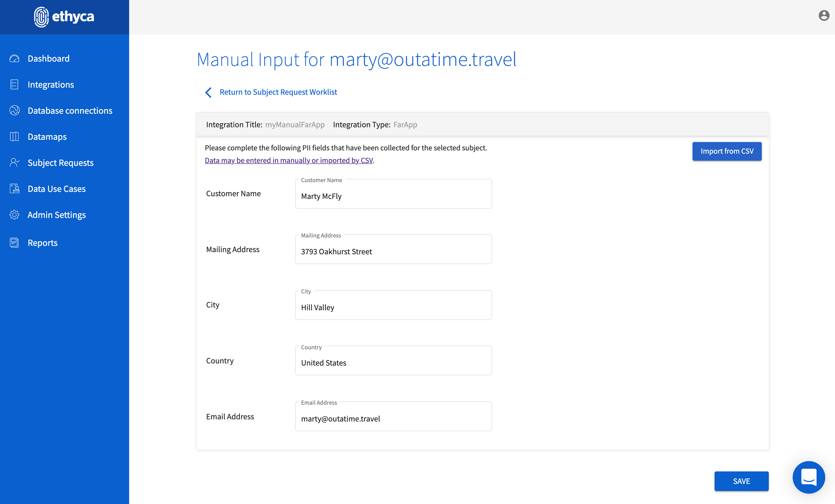Go to Admin Settings menu item
The height and width of the screenshot is (504, 835).
point(57,215)
